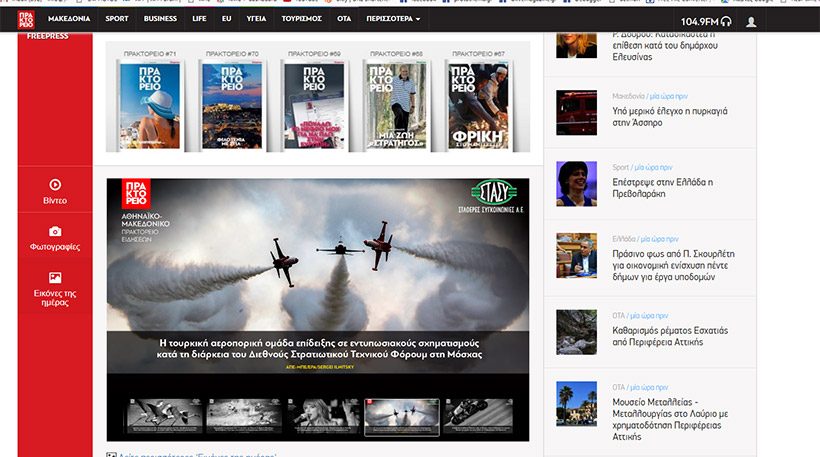Screen dimensions: 820x457
Task: Click the Ελλάδα category label above Σκουρλέτη story
Action: point(624,239)
